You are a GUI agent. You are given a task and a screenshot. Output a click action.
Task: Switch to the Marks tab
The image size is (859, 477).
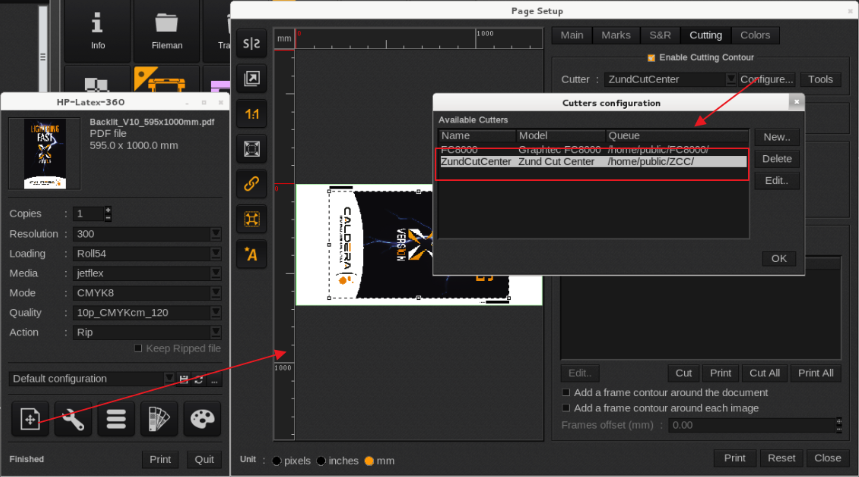[616, 35]
